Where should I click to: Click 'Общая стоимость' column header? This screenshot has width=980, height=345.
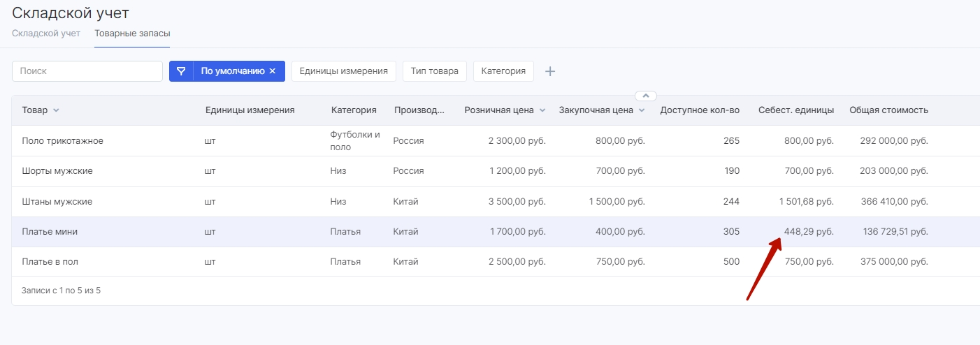(888, 110)
